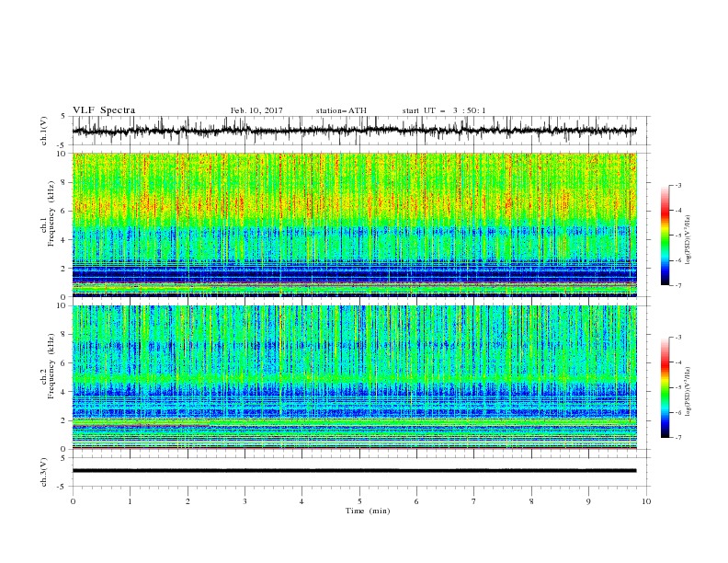Click the "-7" tick on lower colorbar
This screenshot has height=563, width=728.
678,438
